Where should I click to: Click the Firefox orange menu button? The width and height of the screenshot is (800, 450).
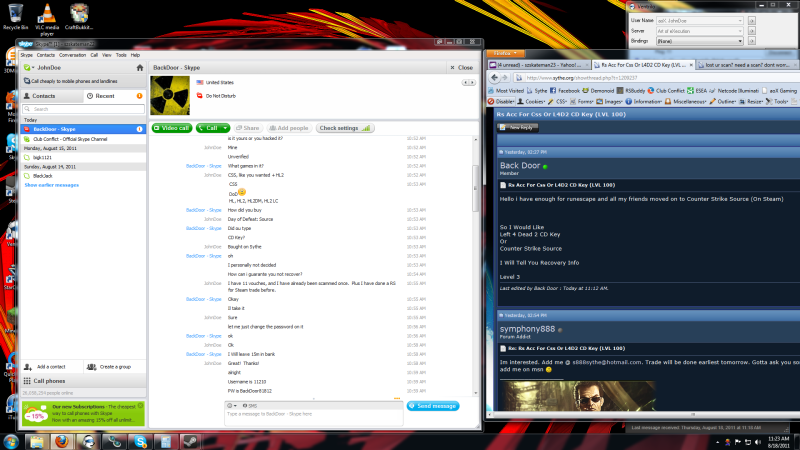(x=505, y=53)
